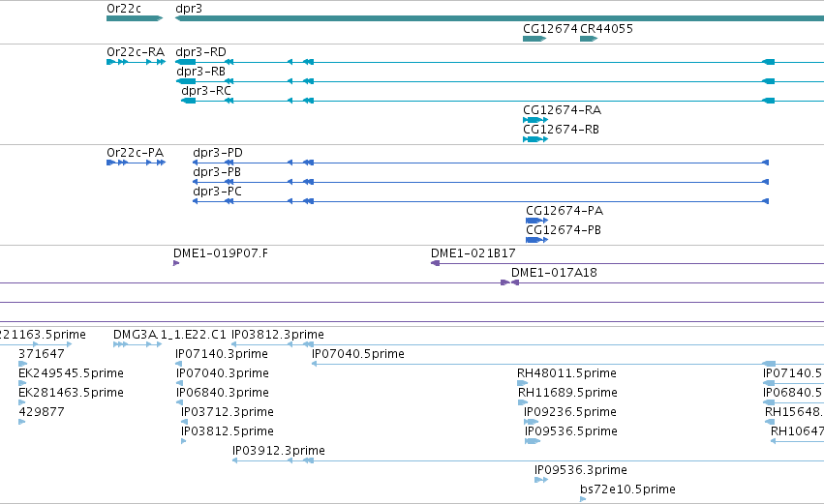This screenshot has height=504, width=824.
Task: Click the CG12674 gene arrow glyph
Action: (x=534, y=39)
